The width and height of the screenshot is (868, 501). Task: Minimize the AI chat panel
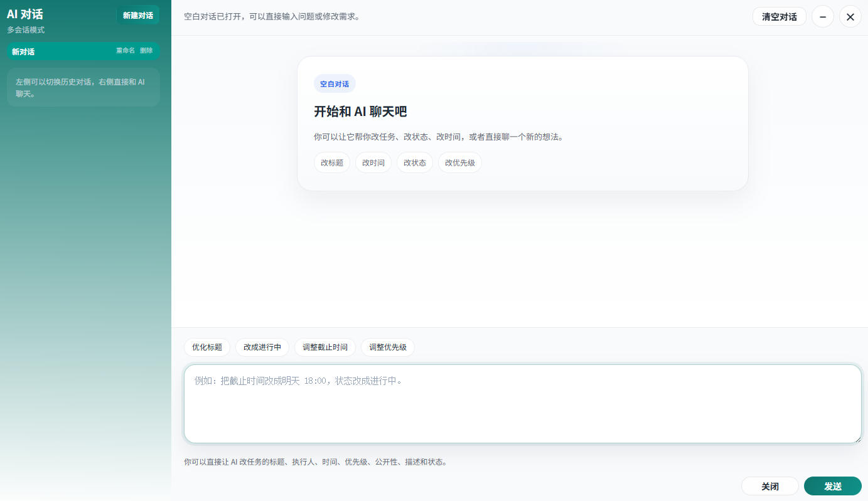tap(822, 17)
